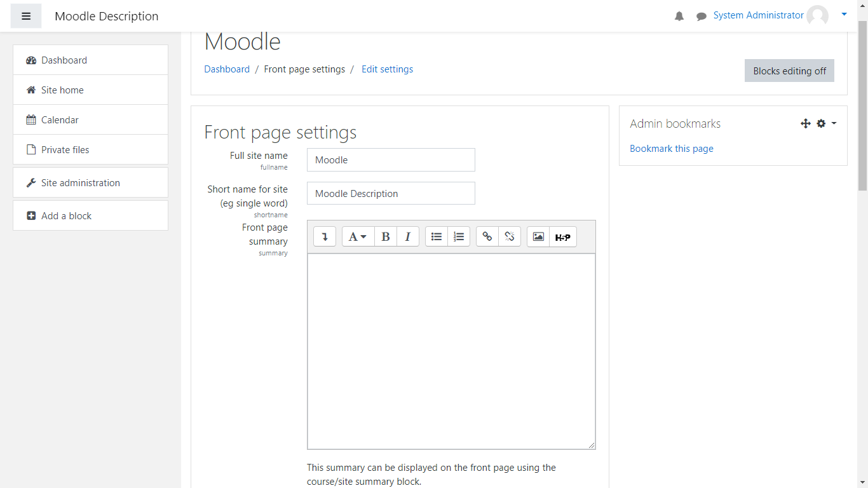
Task: Insert a link in the editor
Action: (487, 237)
